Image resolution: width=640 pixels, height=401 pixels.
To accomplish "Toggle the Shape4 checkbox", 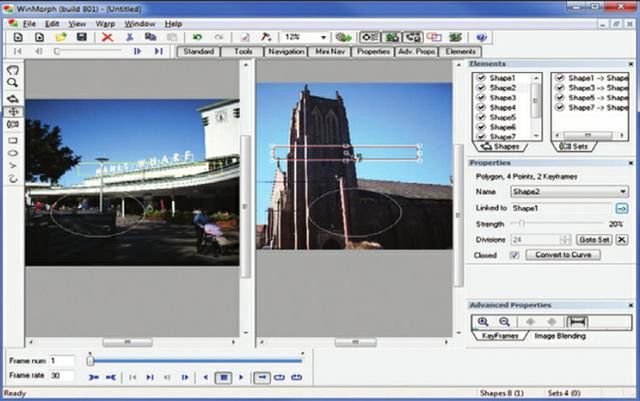I will [x=481, y=108].
